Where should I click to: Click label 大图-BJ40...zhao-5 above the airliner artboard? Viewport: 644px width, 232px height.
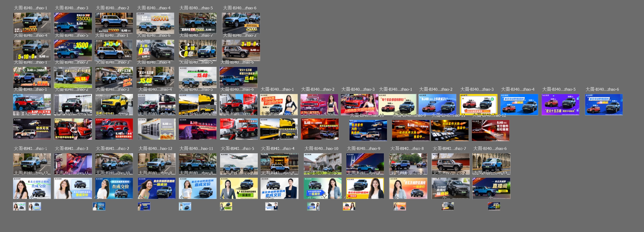point(237,149)
